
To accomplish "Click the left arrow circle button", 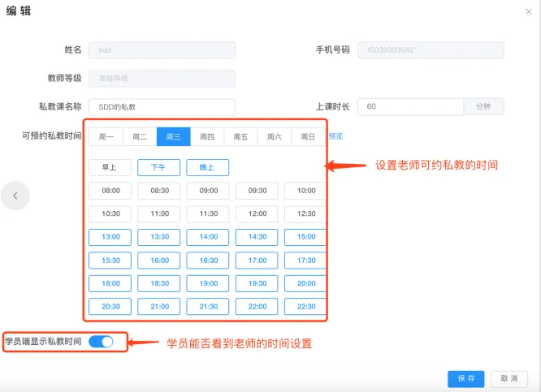I will 15,196.
